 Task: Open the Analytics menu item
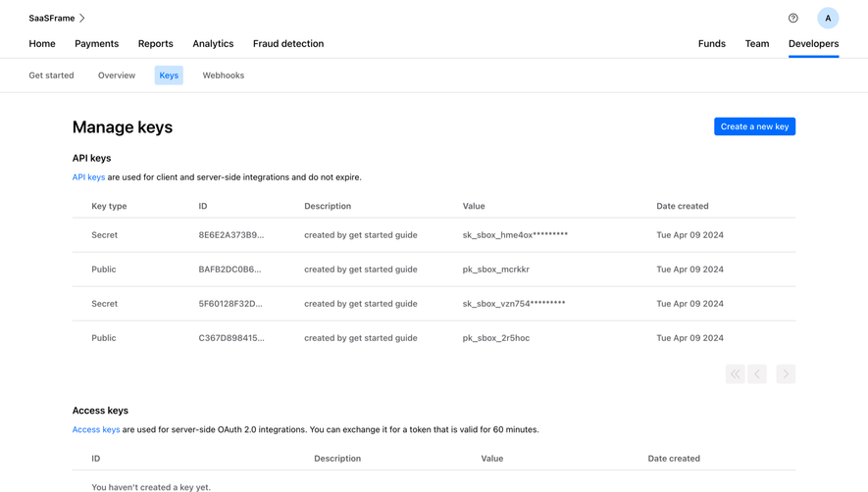[x=213, y=44]
